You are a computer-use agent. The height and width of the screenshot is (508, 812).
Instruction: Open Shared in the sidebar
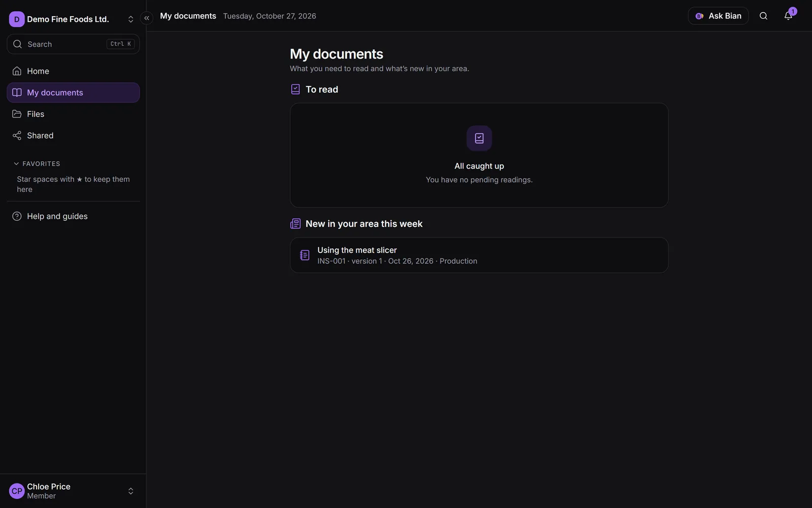(x=73, y=136)
